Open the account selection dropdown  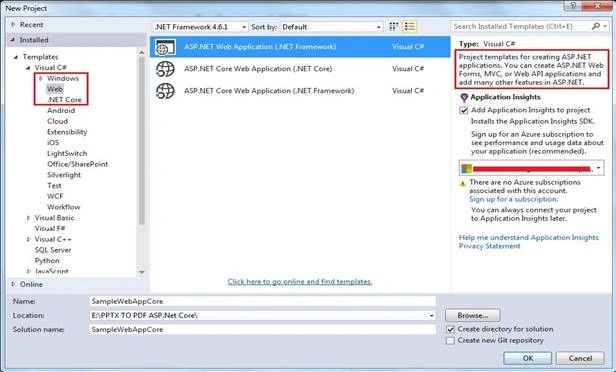598,168
